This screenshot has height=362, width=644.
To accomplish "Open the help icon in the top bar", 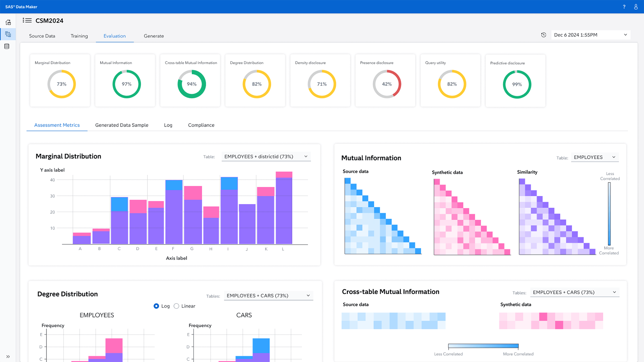I will click(624, 6).
